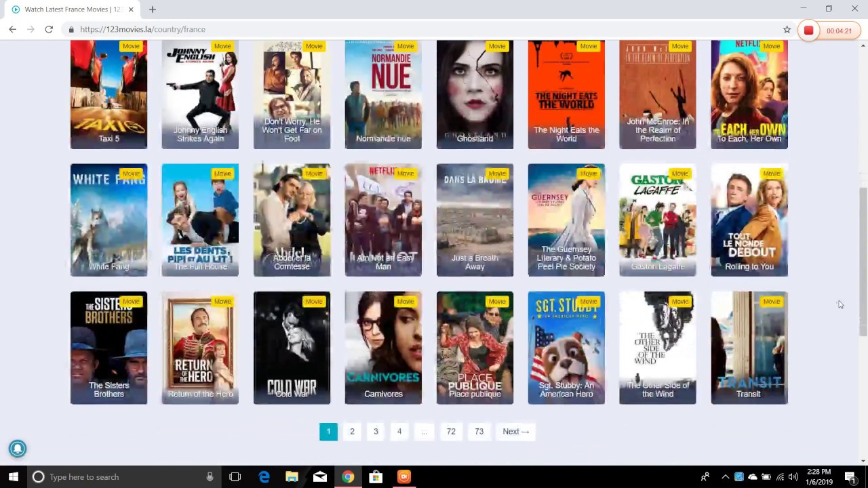
Task: Stop the recording with red button
Action: point(808,30)
